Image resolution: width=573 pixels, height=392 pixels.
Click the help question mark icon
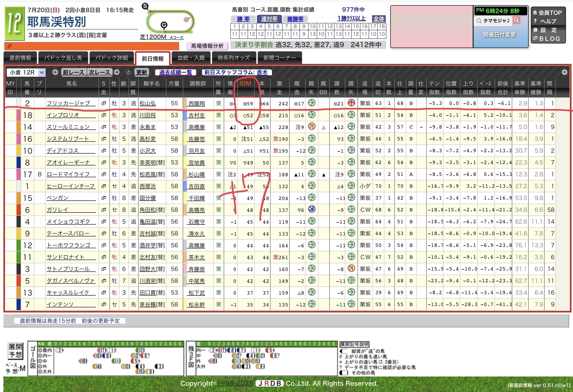click(535, 21)
